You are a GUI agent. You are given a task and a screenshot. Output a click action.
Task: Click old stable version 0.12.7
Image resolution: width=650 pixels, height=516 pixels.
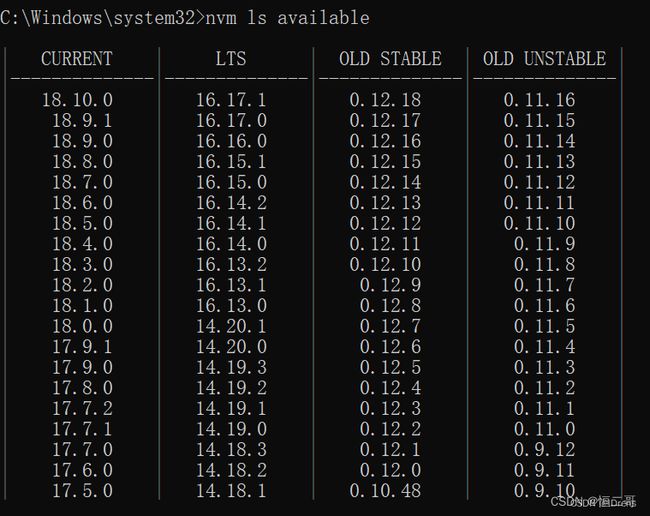[x=390, y=326]
